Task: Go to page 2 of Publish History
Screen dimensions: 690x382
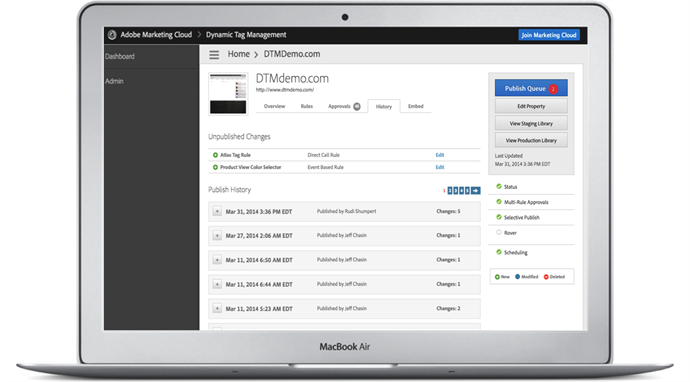Action: tap(450, 191)
